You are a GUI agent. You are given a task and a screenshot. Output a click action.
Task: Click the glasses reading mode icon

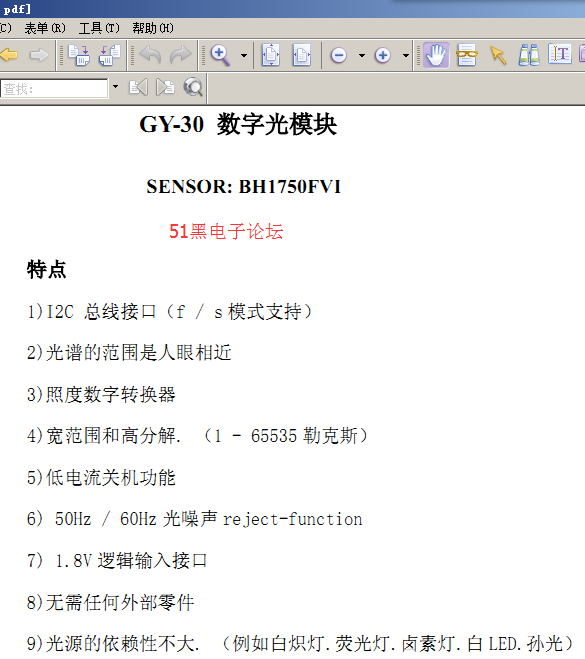coord(466,55)
